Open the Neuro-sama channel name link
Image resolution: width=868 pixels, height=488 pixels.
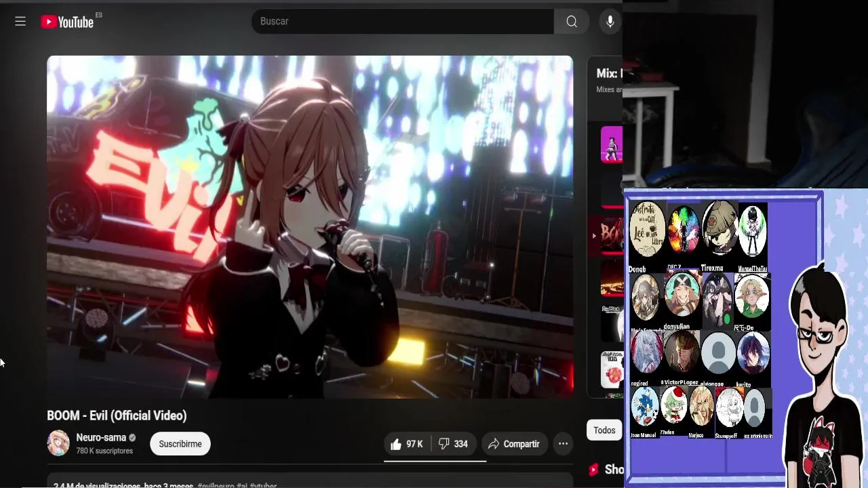(x=101, y=438)
